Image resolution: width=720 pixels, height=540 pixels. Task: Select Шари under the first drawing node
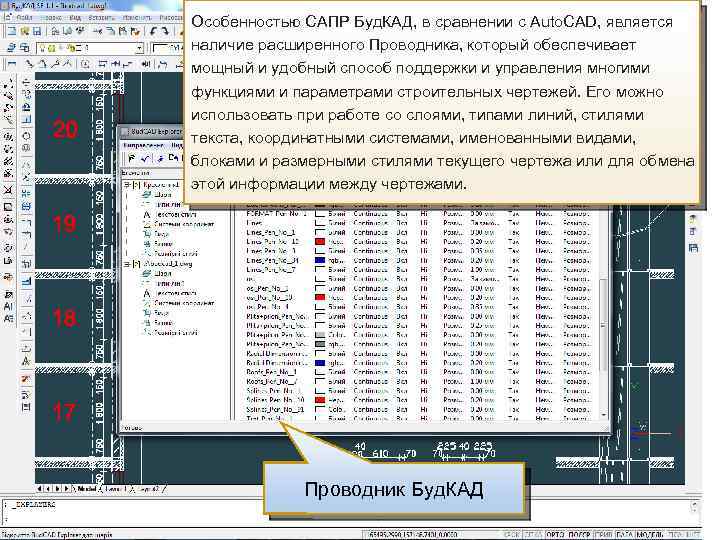163,195
